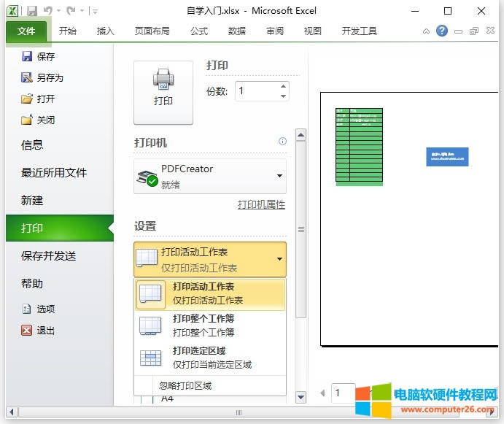Click the horizontal scrollbar left arrow

(x=12, y=412)
